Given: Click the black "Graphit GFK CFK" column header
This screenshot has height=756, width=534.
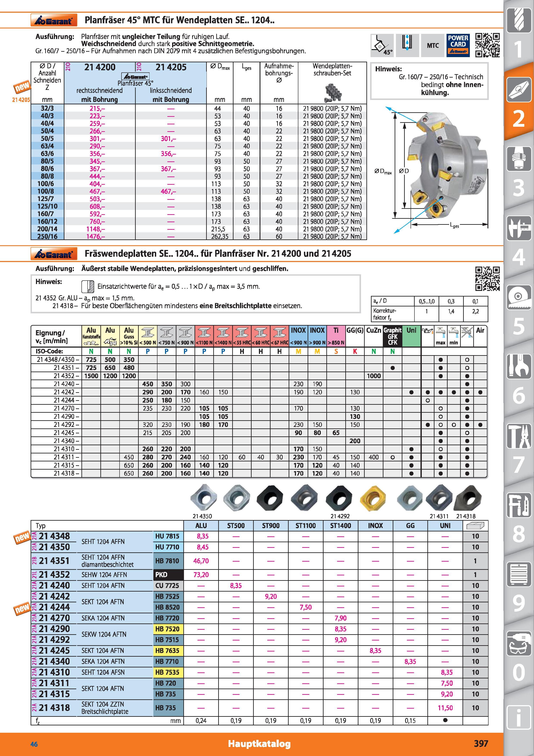Looking at the screenshot, I should coord(392,336).
